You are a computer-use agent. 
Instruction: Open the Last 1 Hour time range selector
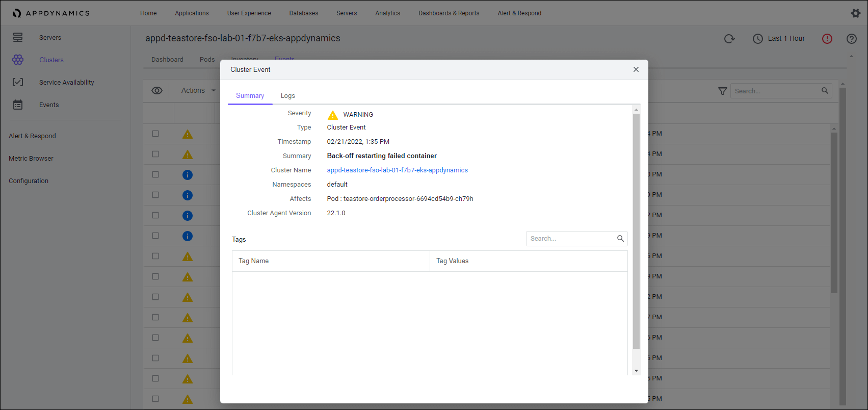point(779,39)
